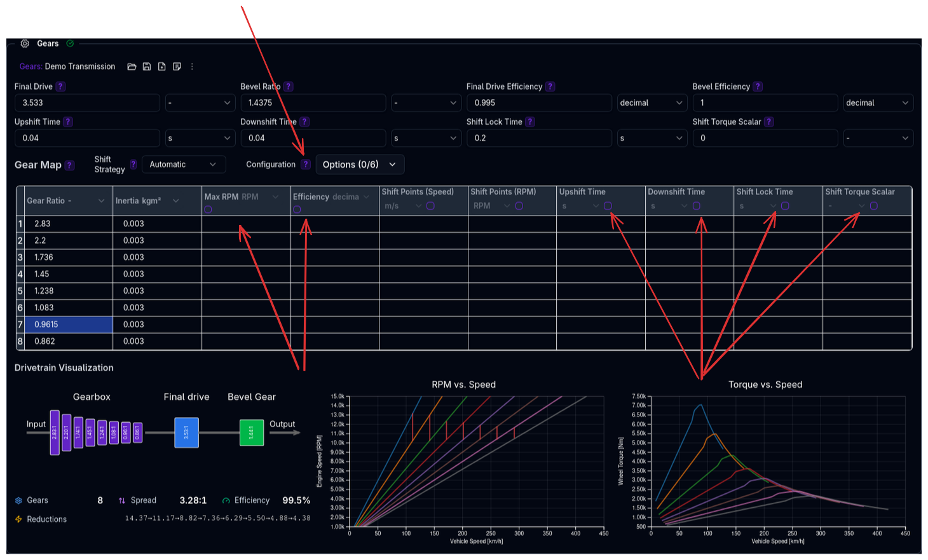This screenshot has width=928, height=560.
Task: Open gears file with folder icon
Action: (x=132, y=67)
